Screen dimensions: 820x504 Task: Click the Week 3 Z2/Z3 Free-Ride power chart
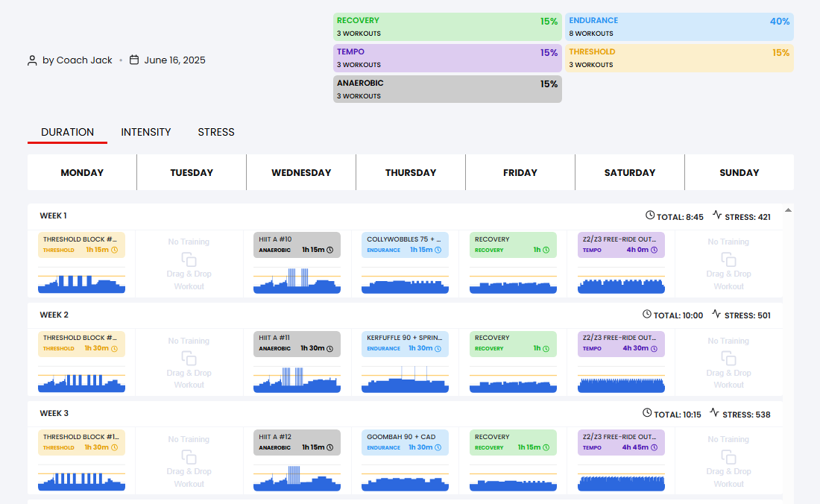tap(621, 478)
